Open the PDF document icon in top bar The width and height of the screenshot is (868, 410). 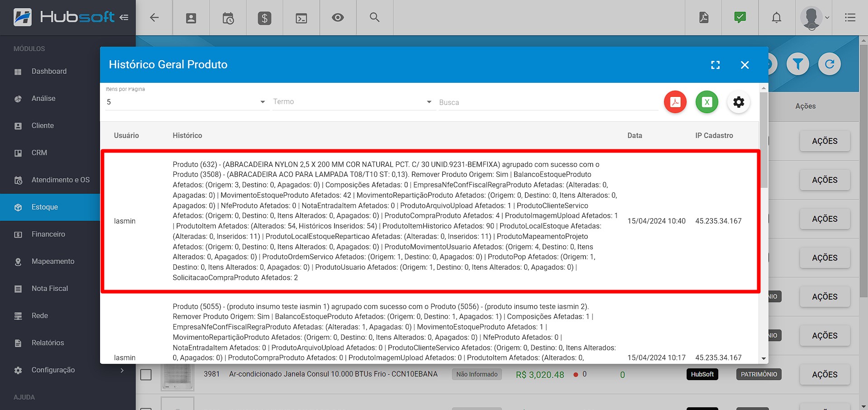[704, 18]
